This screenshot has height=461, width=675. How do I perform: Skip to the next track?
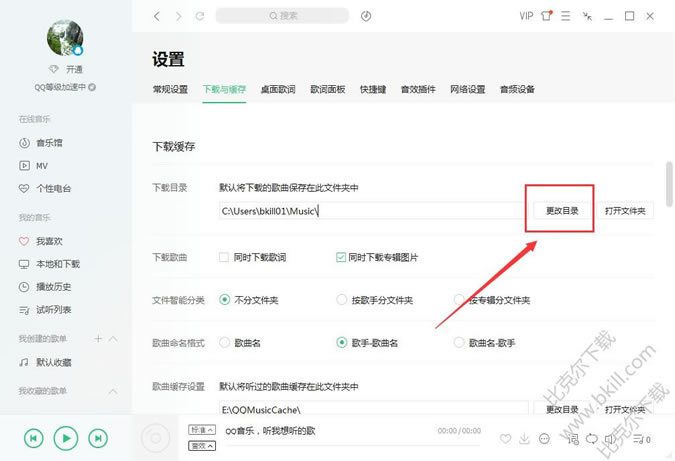[98, 438]
